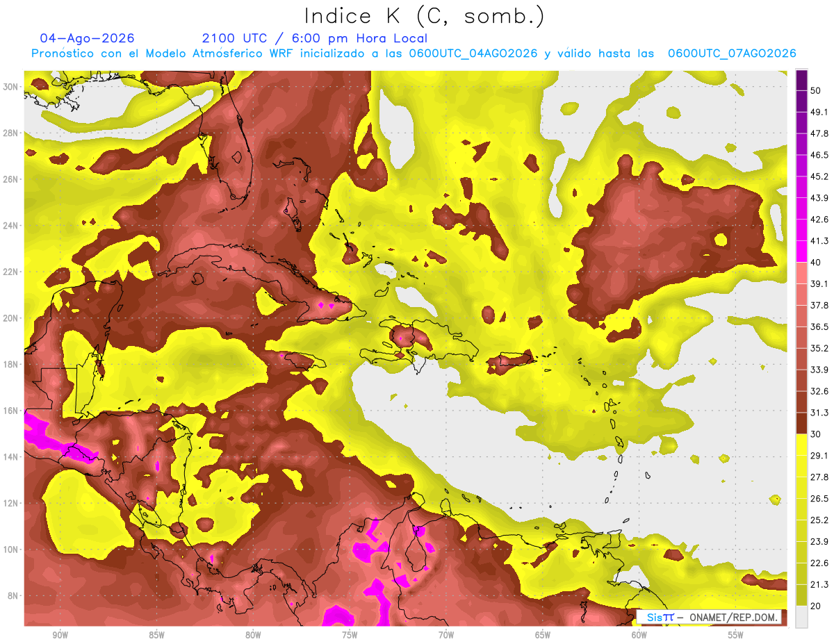Click the colorbar value 31.3
The image size is (834, 644).
819,413
